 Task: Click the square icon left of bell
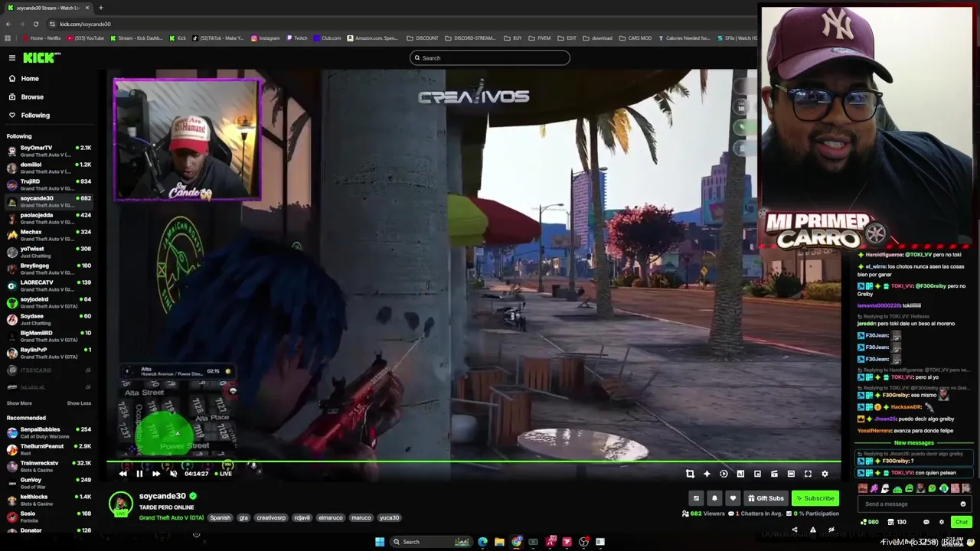[696, 498]
